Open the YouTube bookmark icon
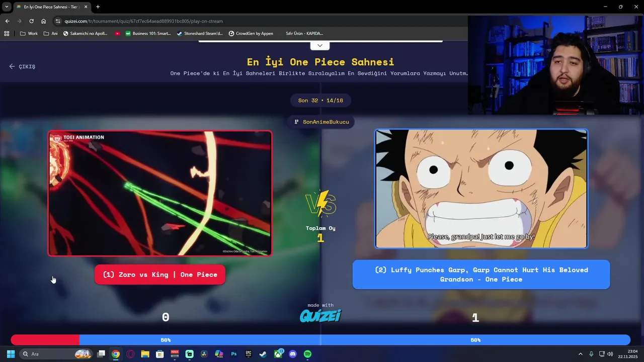The image size is (644, 362). click(117, 34)
